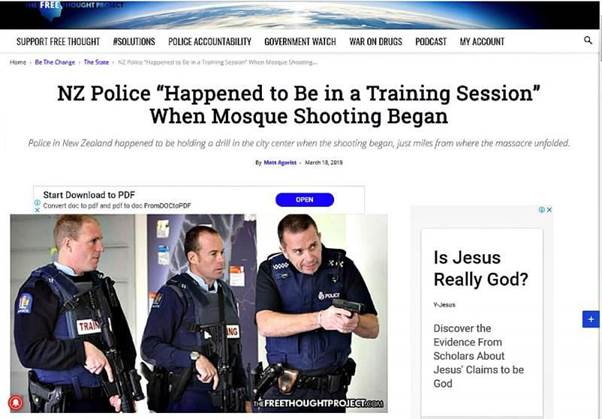The image size is (602, 419).
Task: Open Government Watch section
Action: 300,41
